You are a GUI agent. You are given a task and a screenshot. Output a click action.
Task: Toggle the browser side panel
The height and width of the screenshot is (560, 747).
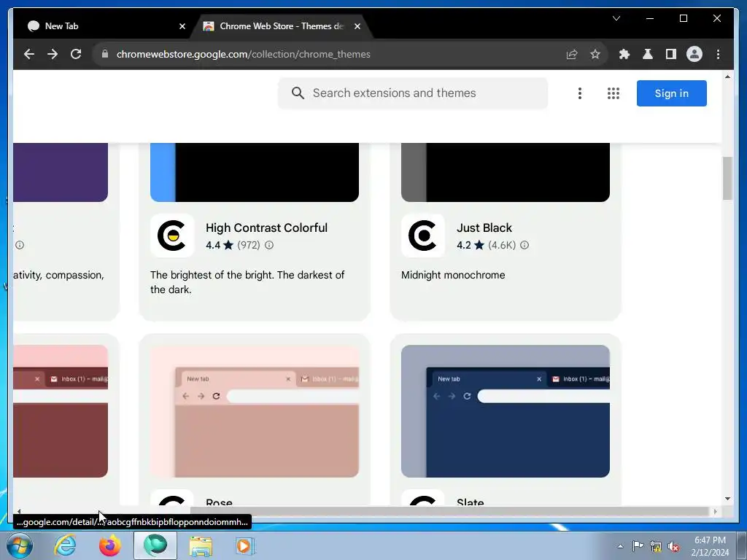point(671,54)
